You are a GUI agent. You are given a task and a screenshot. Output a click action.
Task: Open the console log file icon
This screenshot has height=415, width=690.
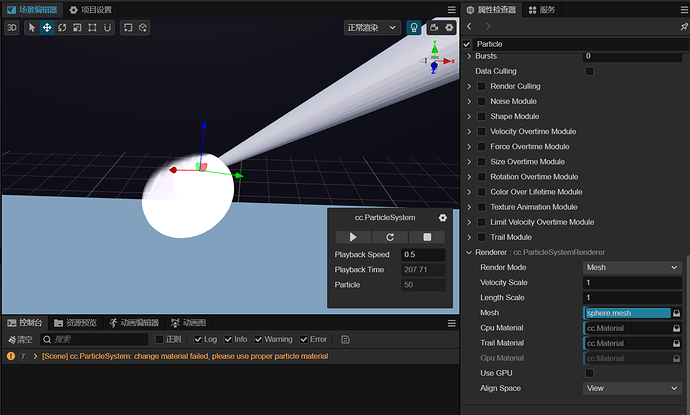pyautogui.click(x=345, y=339)
